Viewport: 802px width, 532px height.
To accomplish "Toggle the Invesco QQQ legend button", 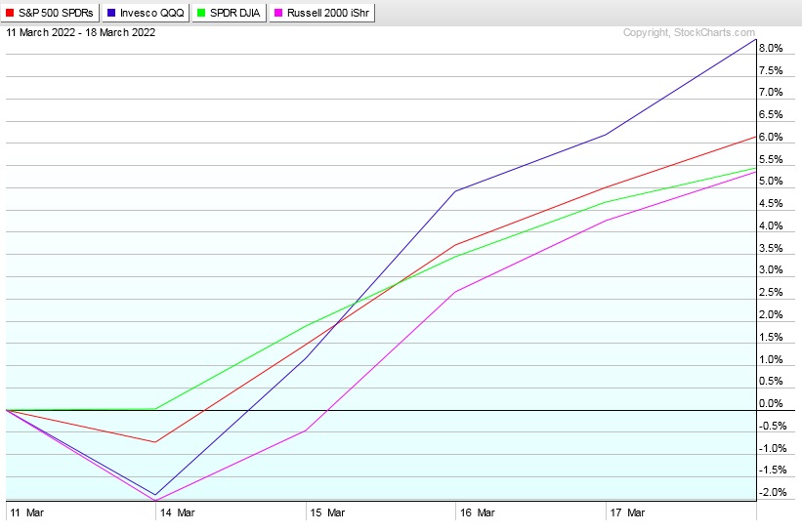I will point(146,13).
